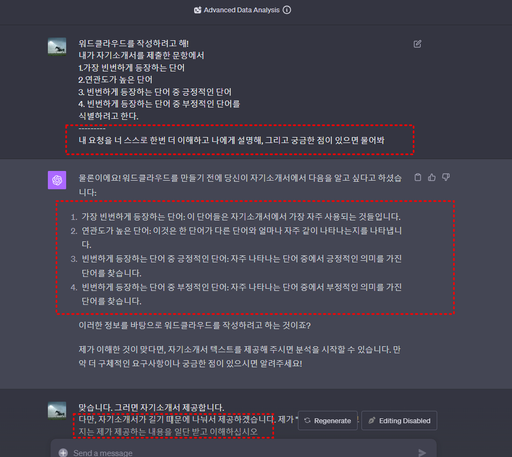Click the purple ChatGPT avatar icon
The image size is (512, 457).
click(57, 180)
